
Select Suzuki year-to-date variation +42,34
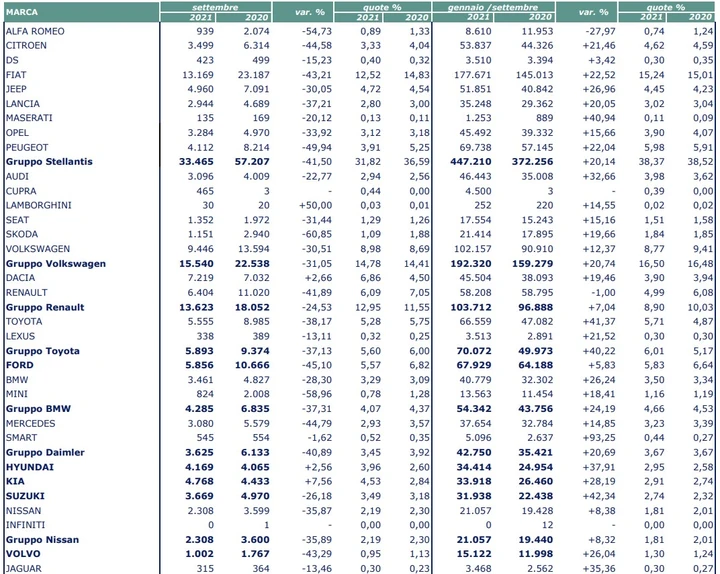click(599, 496)
